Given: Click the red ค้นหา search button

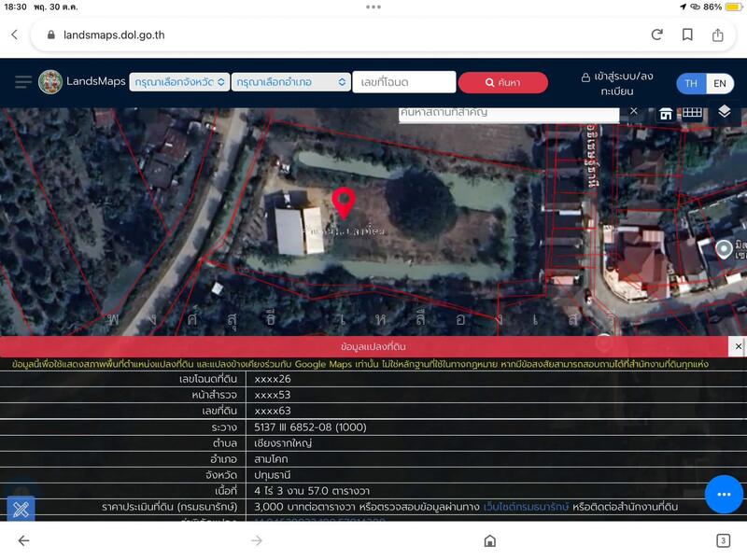Looking at the screenshot, I should (x=502, y=82).
